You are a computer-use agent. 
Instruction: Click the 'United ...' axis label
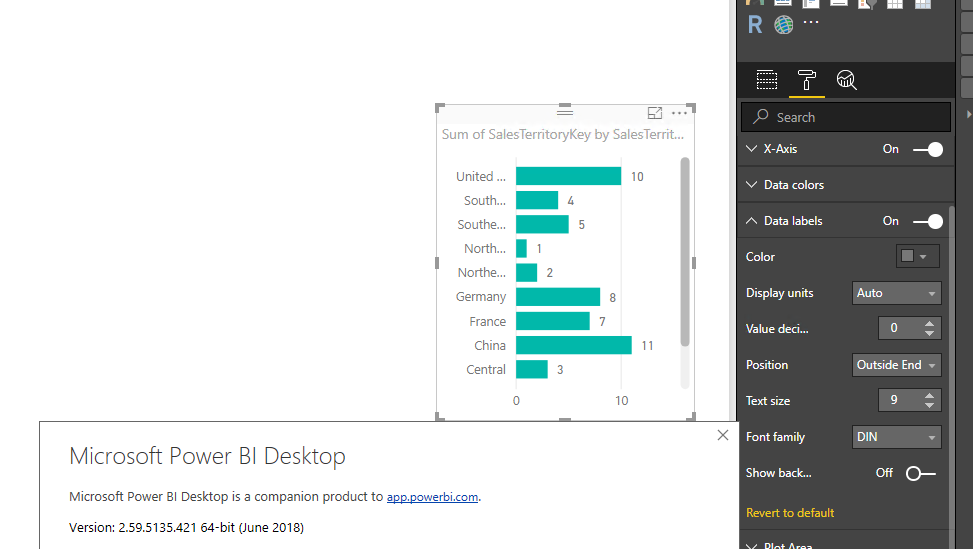tap(481, 176)
